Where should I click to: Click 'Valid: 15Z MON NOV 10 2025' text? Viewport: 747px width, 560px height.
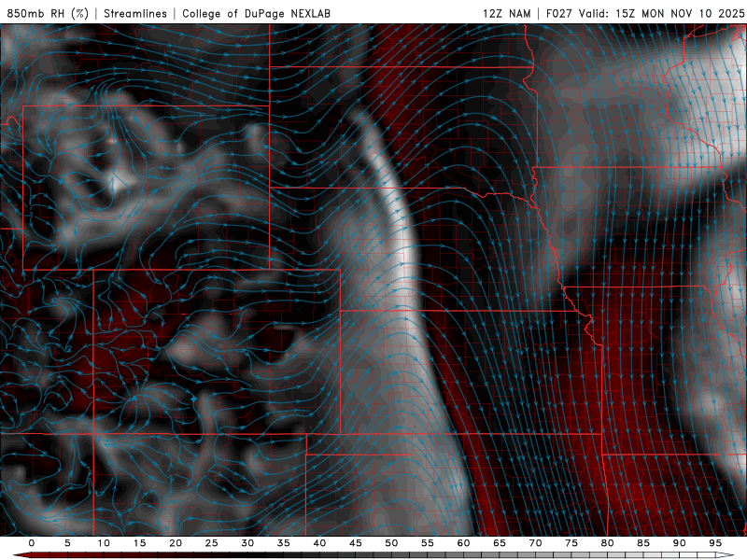click(661, 13)
